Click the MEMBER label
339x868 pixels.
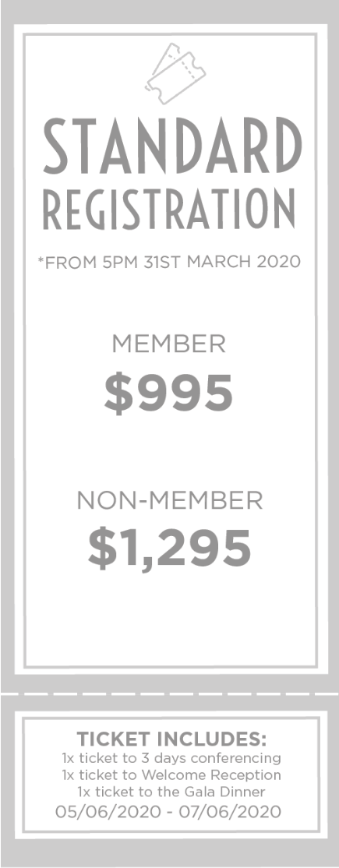tap(169, 344)
